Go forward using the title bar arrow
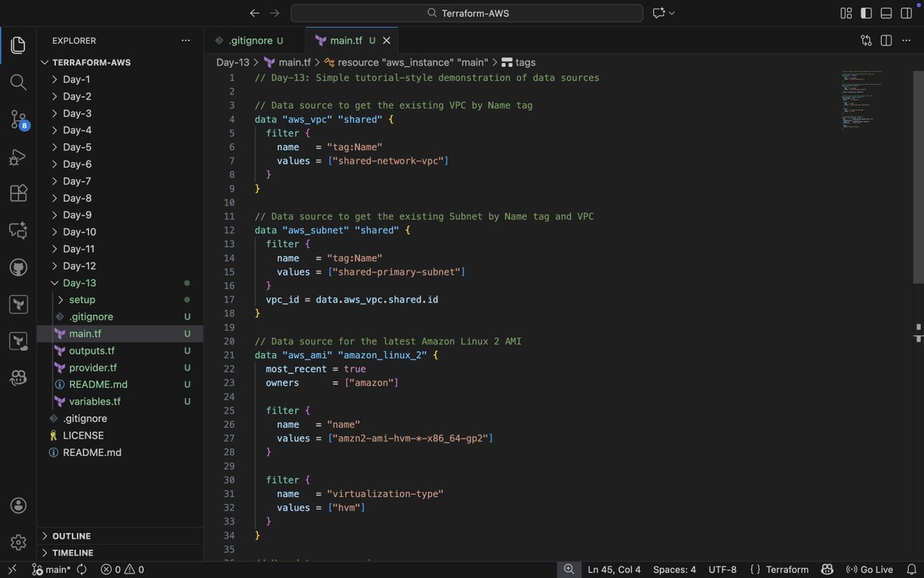The height and width of the screenshot is (578, 924). (x=275, y=13)
